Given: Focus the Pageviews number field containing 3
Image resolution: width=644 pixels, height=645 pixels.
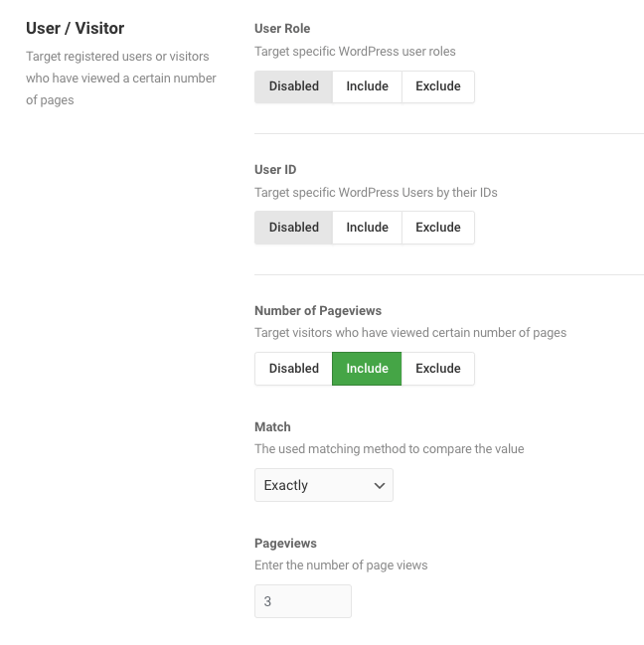Looking at the screenshot, I should click(303, 601).
